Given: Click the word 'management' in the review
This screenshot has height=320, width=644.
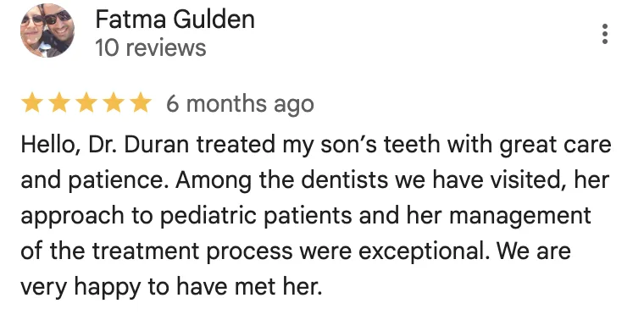Looking at the screenshot, I should [x=520, y=216].
